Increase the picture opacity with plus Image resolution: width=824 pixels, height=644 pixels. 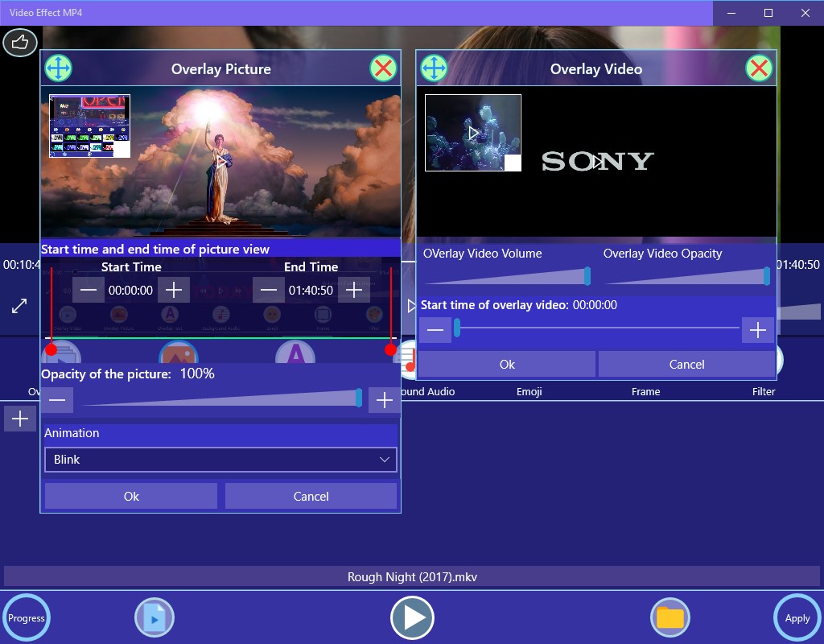385,401
